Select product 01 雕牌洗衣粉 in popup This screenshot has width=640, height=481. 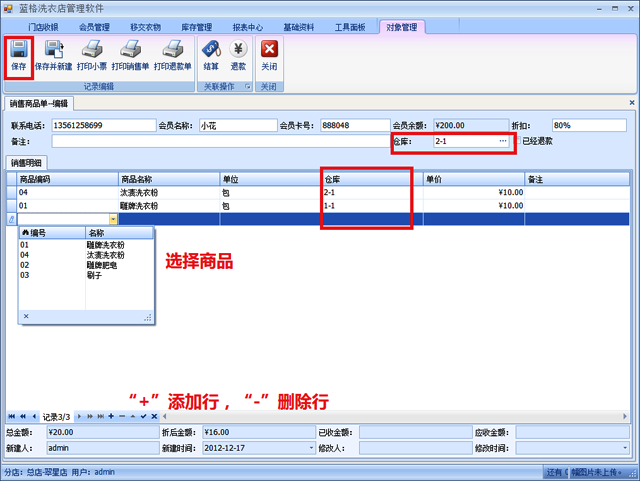(86, 245)
